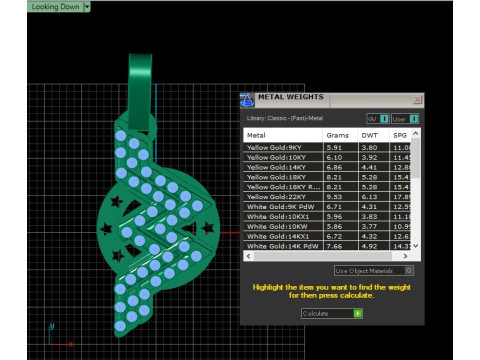Screen dimensions: 480x360
Task: Click the 4.41 DWT value
Action: [x=369, y=167]
